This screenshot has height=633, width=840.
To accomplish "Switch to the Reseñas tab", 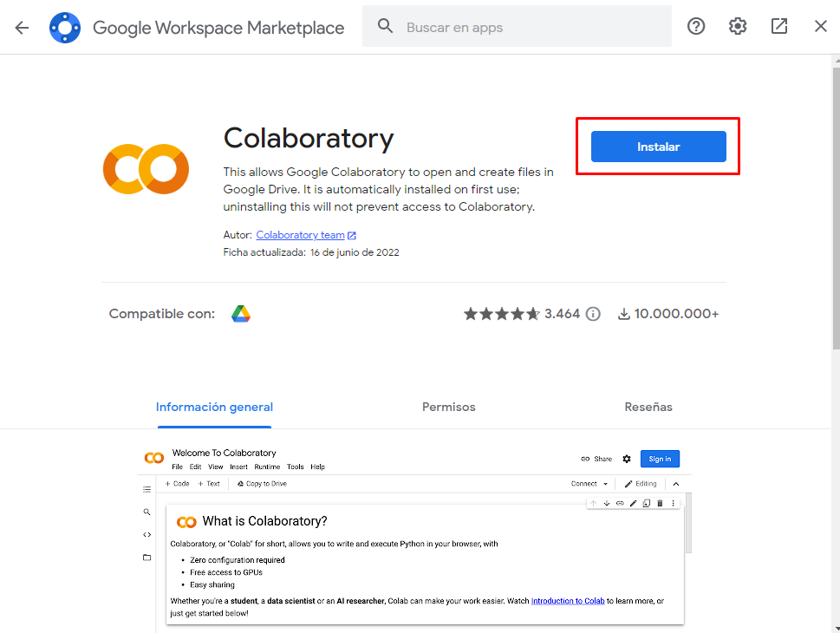I will click(x=648, y=407).
